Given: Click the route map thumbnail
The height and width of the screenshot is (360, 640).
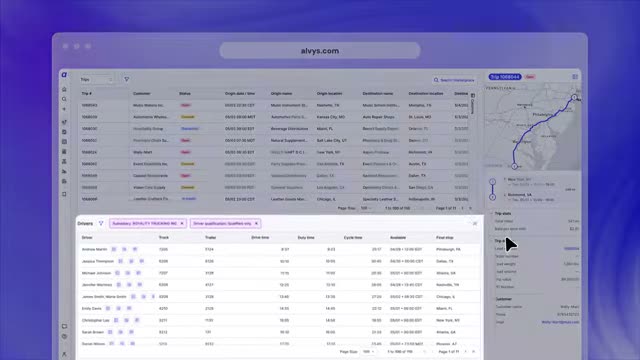Looking at the screenshot, I should pyautogui.click(x=533, y=127).
